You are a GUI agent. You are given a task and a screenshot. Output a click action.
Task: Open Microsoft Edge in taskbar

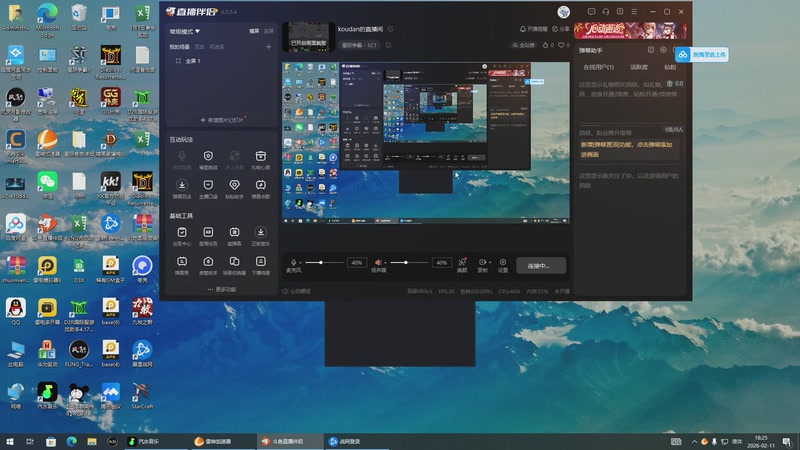pyautogui.click(x=71, y=442)
